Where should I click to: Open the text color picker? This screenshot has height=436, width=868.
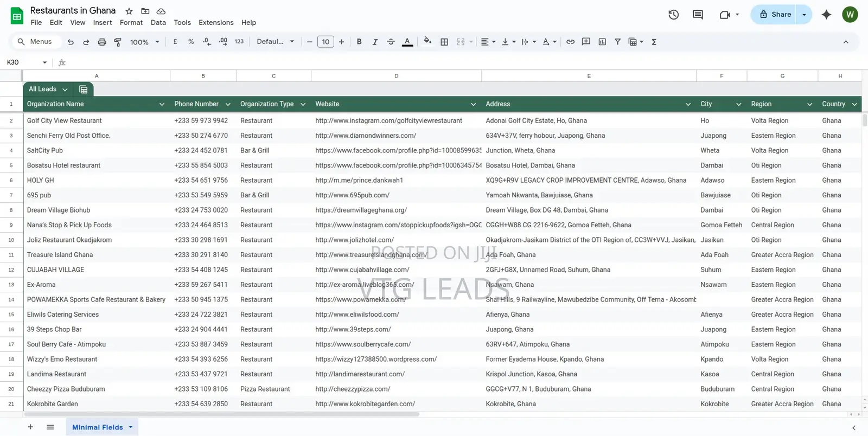(x=407, y=42)
